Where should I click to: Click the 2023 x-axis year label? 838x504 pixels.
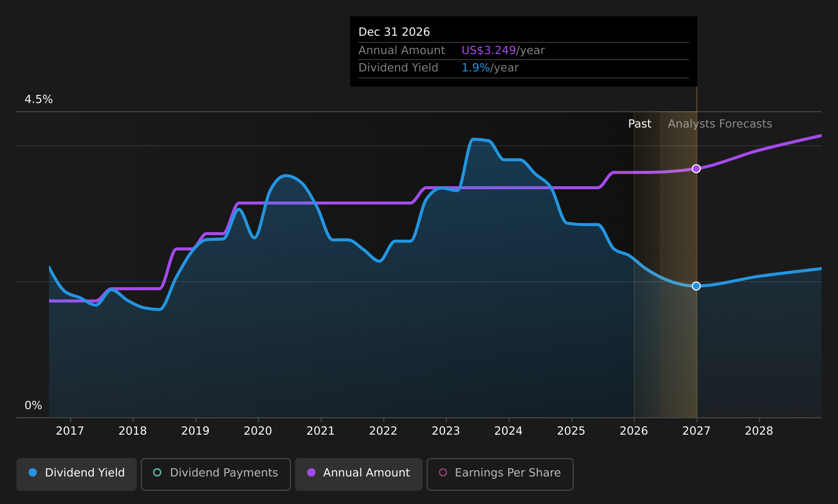(x=446, y=431)
